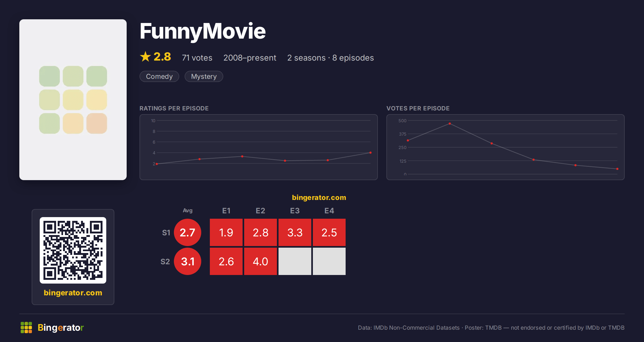Screen dimensions: 644x342
Task: Select the S1 E1 rating cell 1.9
Action: tap(226, 232)
